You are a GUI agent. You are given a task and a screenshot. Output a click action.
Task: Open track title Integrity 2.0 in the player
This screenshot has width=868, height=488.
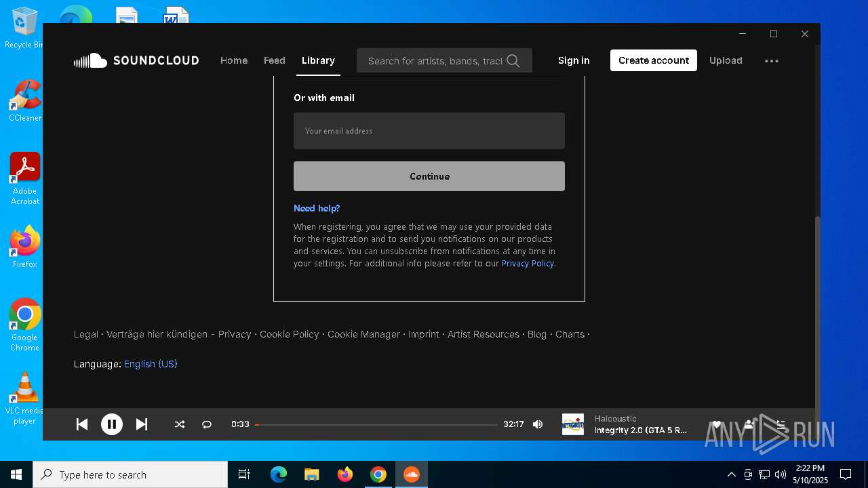[x=641, y=430]
